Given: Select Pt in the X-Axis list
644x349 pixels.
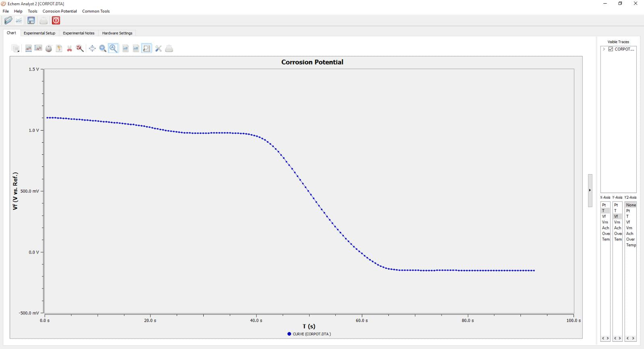Looking at the screenshot, I should coord(604,205).
